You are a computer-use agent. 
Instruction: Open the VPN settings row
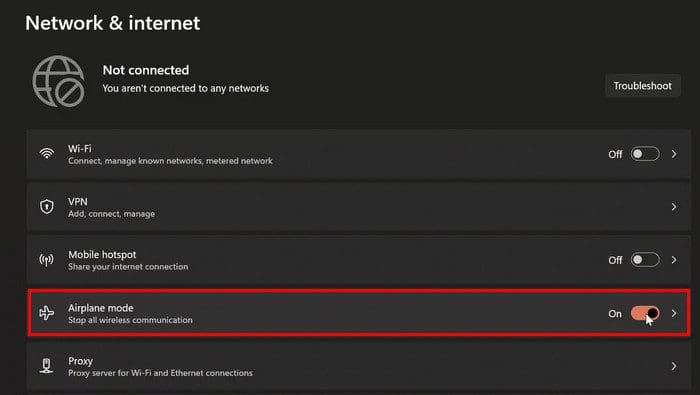pos(359,207)
